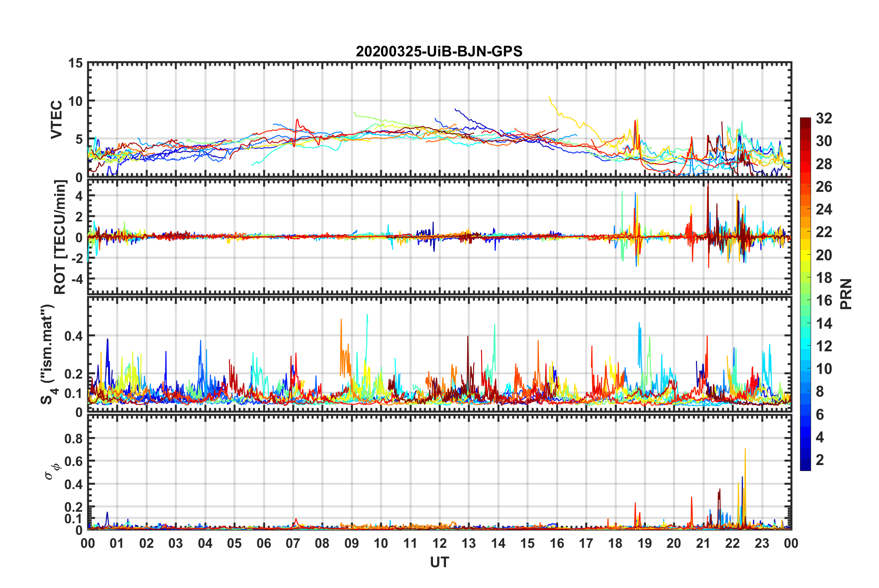The height and width of the screenshot is (588, 879).
Task: Click the 0.4 tick on the sigma-phi axis
Action: (74, 484)
